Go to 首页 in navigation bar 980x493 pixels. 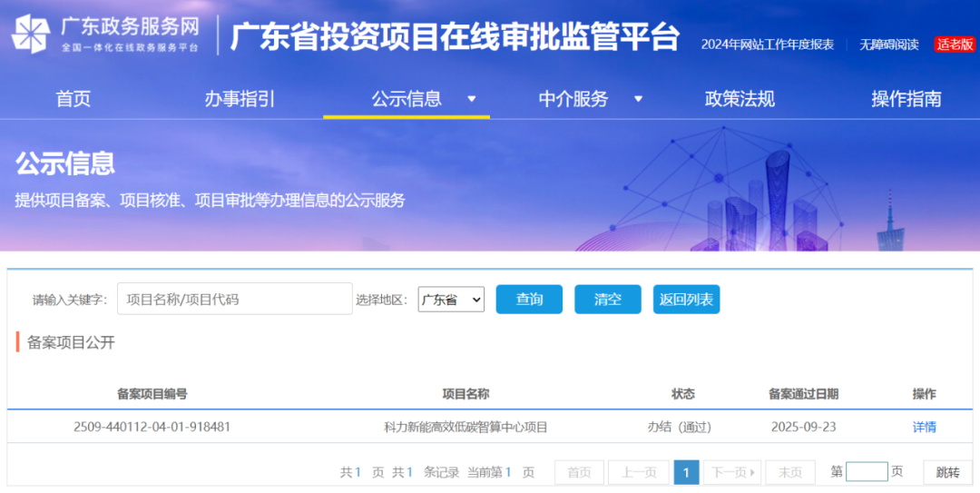click(x=73, y=99)
